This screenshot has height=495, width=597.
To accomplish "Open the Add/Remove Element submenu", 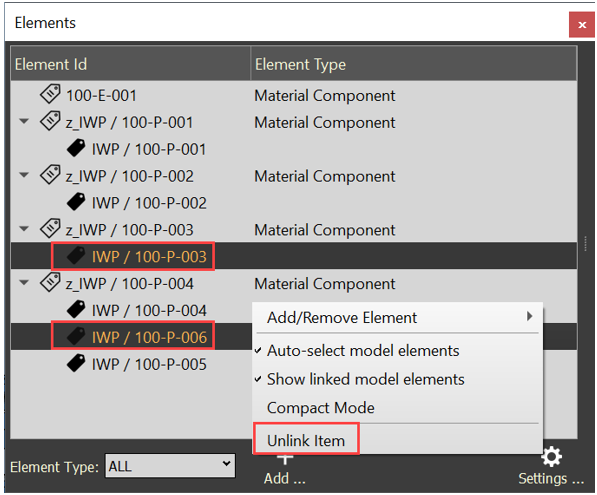I will pyautogui.click(x=397, y=317).
